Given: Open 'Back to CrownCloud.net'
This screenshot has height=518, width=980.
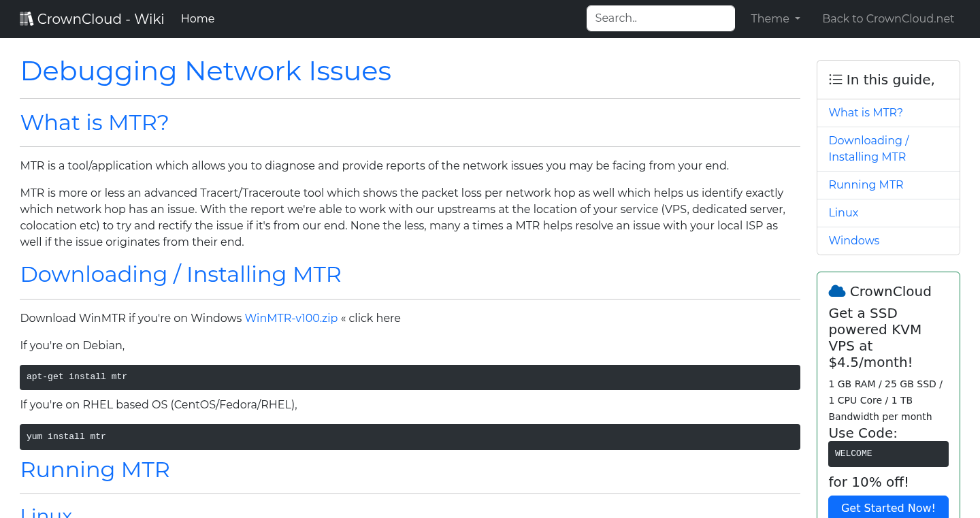Looking at the screenshot, I should pos(888,18).
